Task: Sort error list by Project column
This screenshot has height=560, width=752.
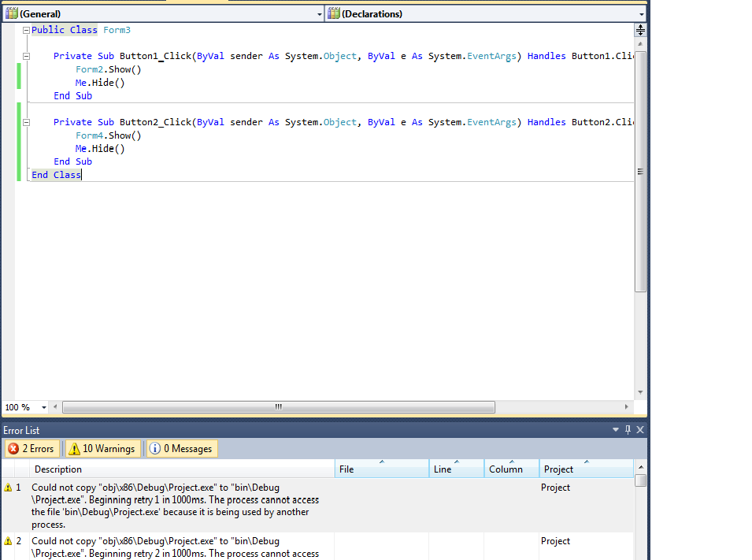Action: [x=587, y=469]
